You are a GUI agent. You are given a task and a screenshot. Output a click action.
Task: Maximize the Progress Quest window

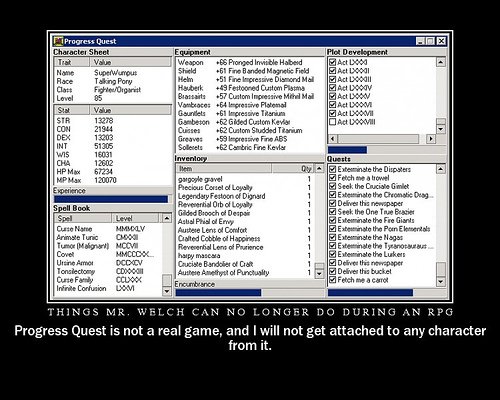point(430,41)
